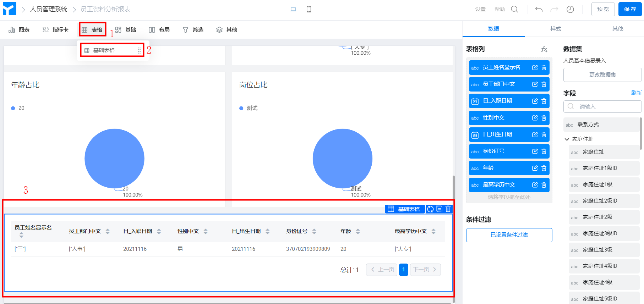Open the formula fx icon

(x=544, y=49)
